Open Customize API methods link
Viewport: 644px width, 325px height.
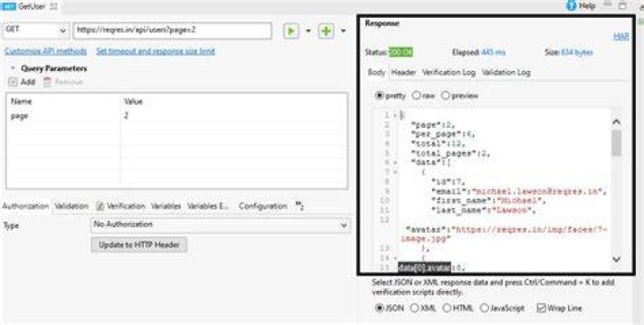click(x=46, y=51)
